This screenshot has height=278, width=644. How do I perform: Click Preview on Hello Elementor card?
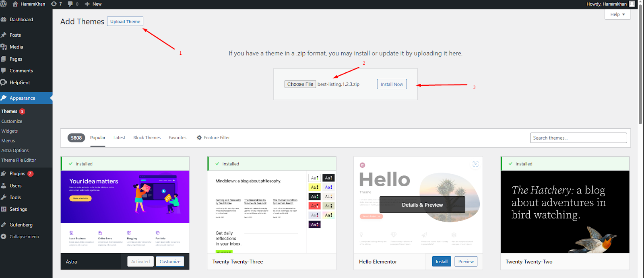click(466, 262)
